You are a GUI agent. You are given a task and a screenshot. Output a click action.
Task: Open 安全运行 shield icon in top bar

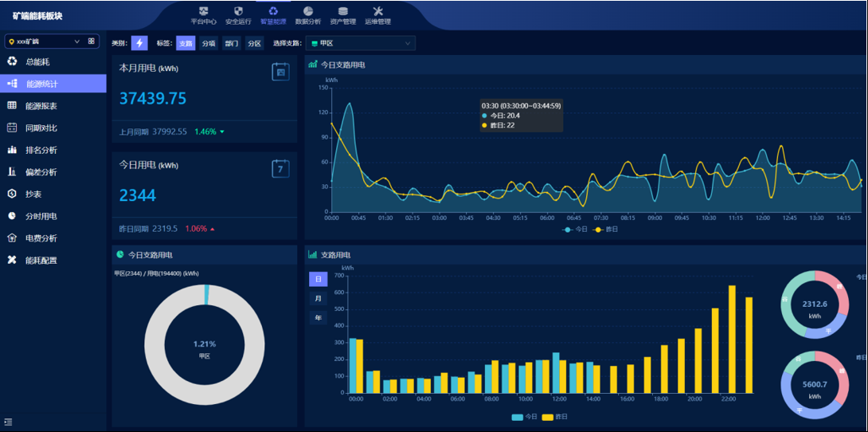238,15
